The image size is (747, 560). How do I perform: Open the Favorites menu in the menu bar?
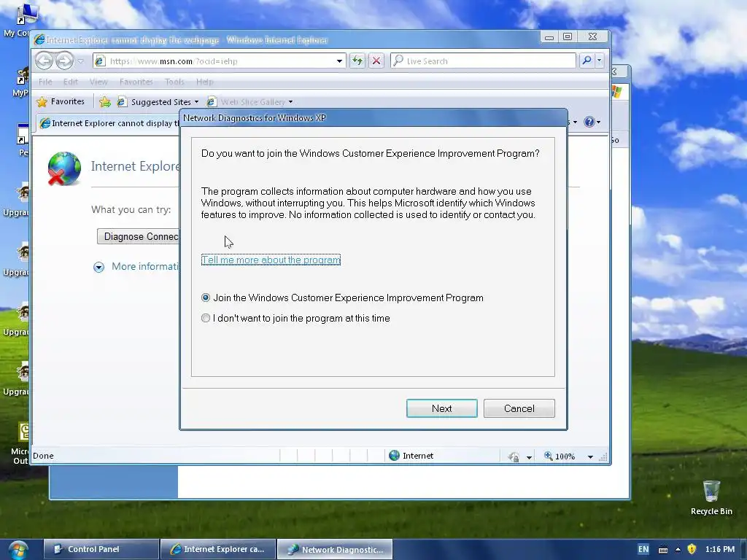(x=136, y=82)
